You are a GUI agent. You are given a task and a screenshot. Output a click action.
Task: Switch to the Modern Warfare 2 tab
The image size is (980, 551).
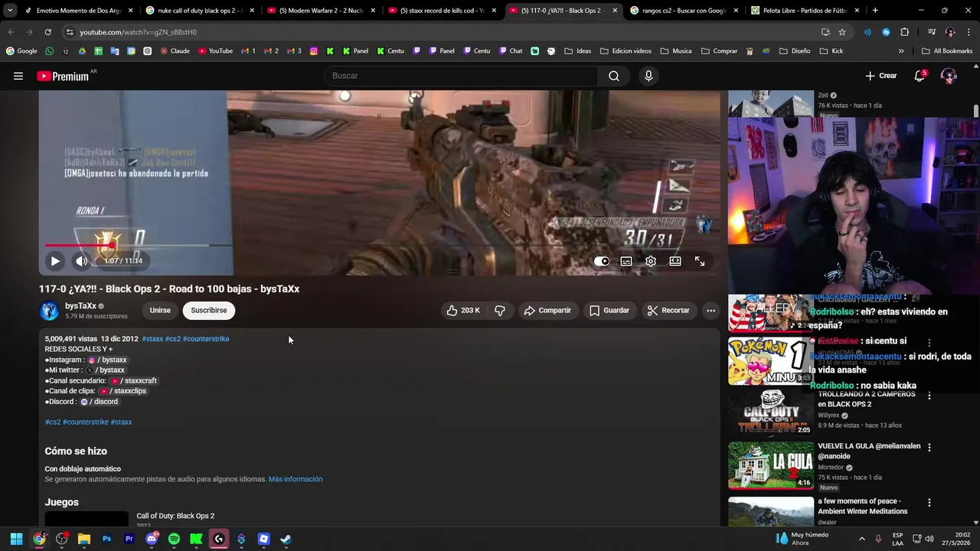click(320, 11)
